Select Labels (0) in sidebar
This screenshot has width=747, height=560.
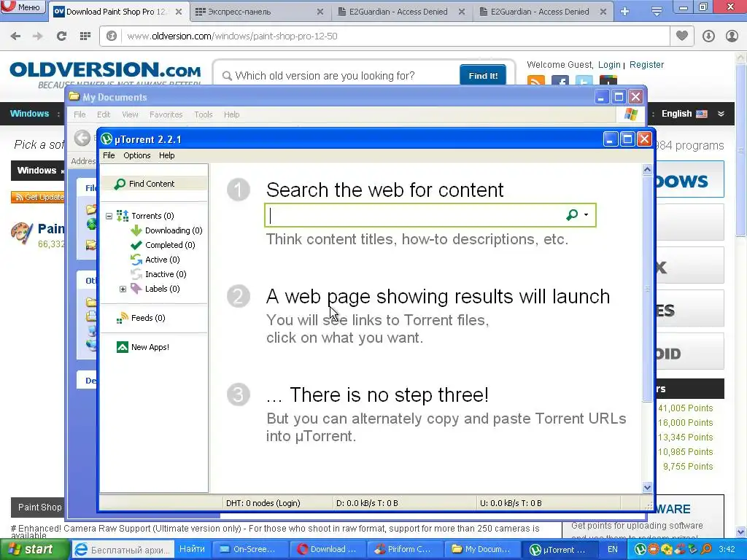click(x=155, y=289)
